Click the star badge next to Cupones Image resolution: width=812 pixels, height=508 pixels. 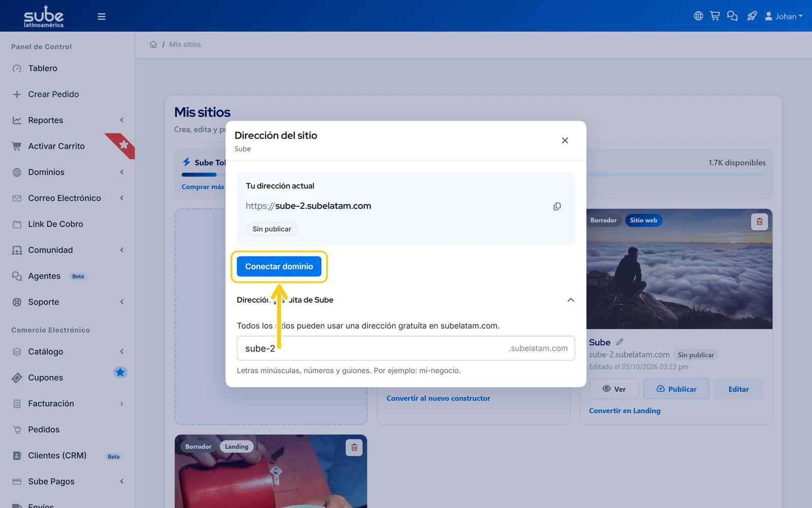coord(120,372)
